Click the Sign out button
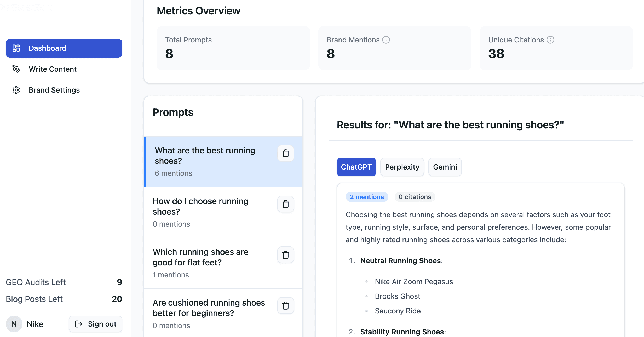 [96, 324]
